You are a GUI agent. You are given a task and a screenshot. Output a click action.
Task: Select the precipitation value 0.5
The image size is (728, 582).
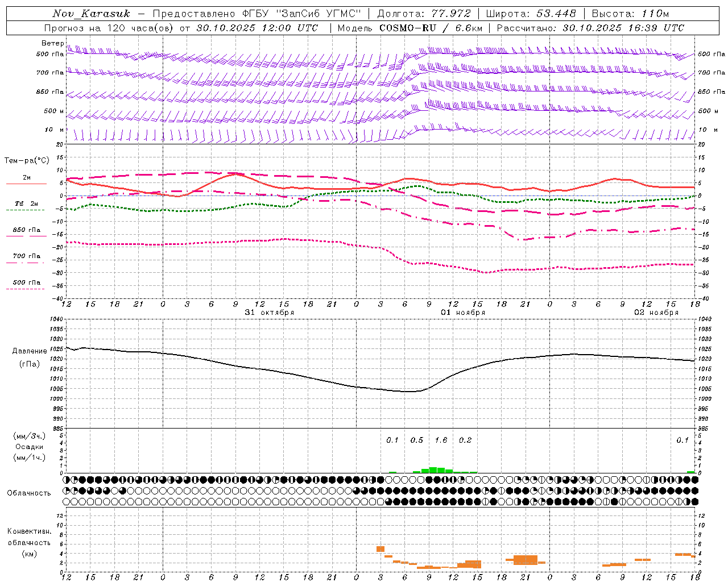point(417,440)
